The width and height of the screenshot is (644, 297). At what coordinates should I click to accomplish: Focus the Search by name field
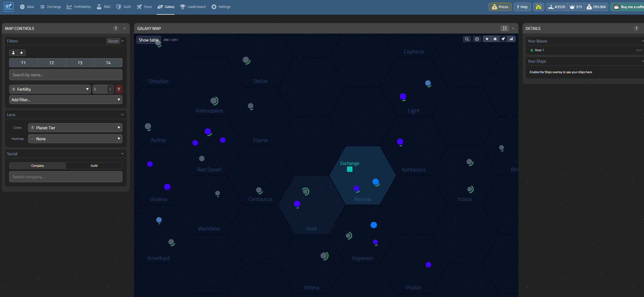tap(66, 75)
